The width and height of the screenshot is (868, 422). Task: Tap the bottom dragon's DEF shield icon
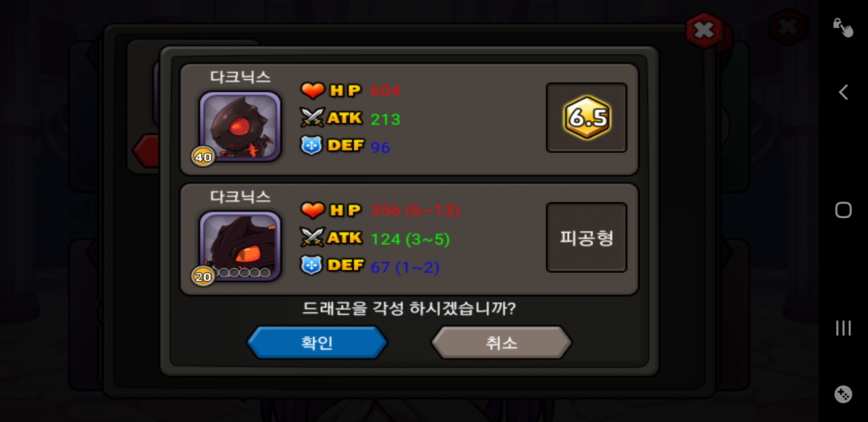tap(311, 265)
